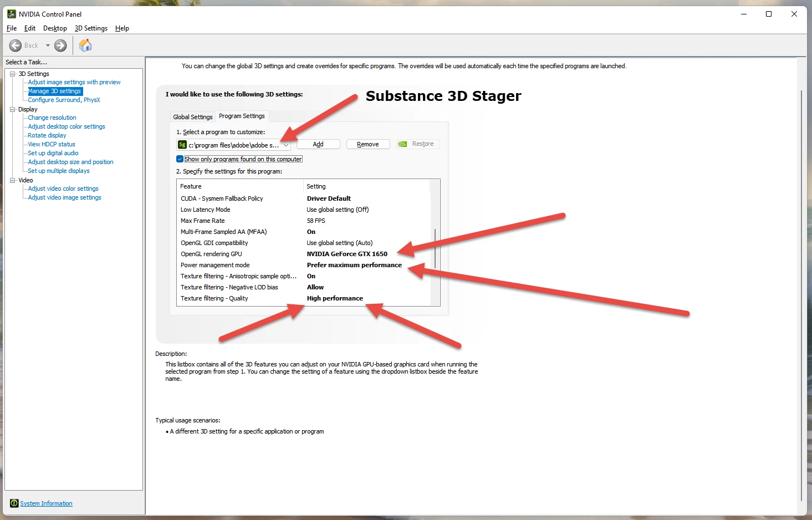The width and height of the screenshot is (812, 520).
Task: Select OpenGL GDI compatibility row
Action: [x=304, y=243]
